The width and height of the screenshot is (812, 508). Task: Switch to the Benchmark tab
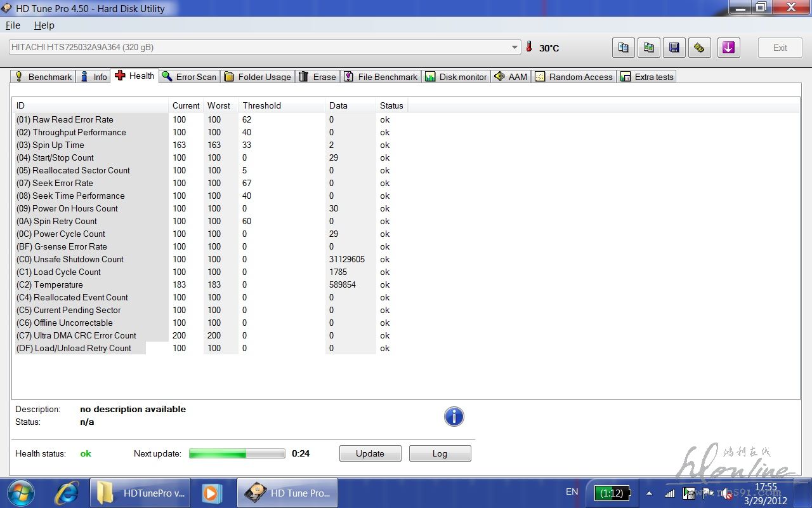(43, 77)
